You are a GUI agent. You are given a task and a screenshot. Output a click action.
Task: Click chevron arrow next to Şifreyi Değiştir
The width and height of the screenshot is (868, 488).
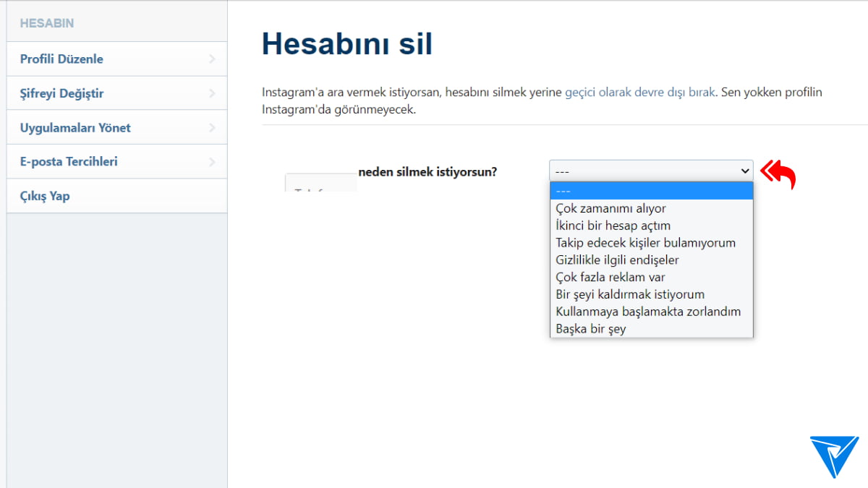212,94
